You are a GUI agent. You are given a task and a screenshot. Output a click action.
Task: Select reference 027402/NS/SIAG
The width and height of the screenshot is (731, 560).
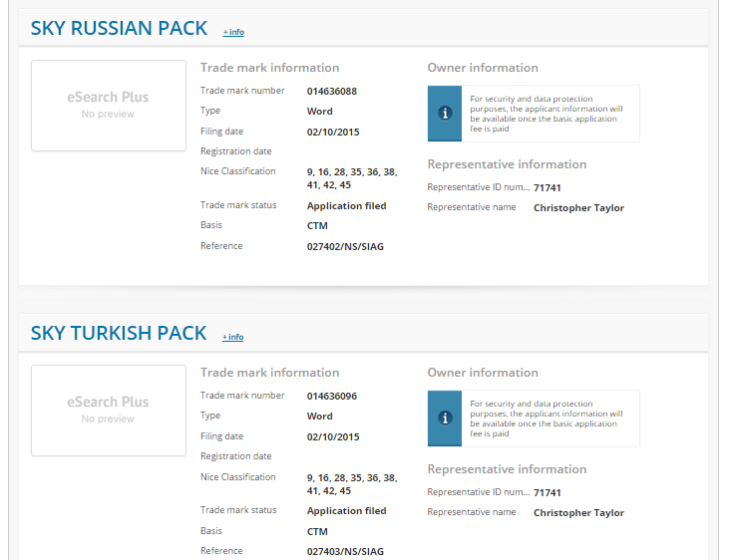[x=345, y=247]
